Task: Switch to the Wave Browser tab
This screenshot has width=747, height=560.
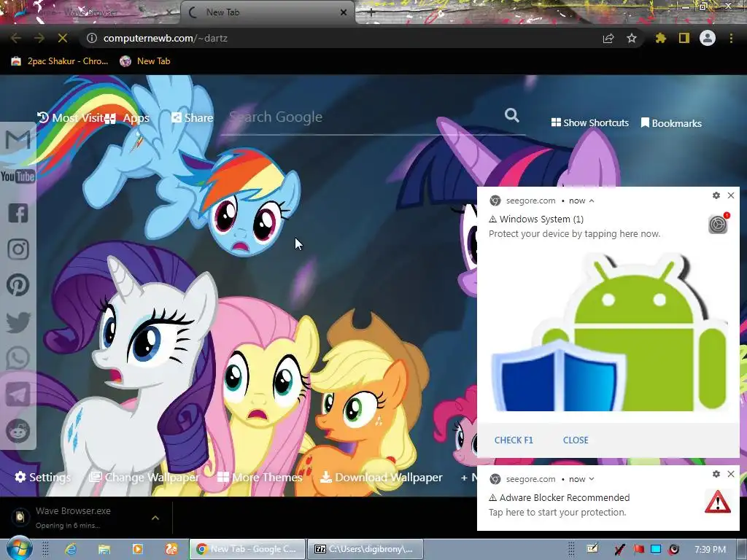Action: click(90, 12)
